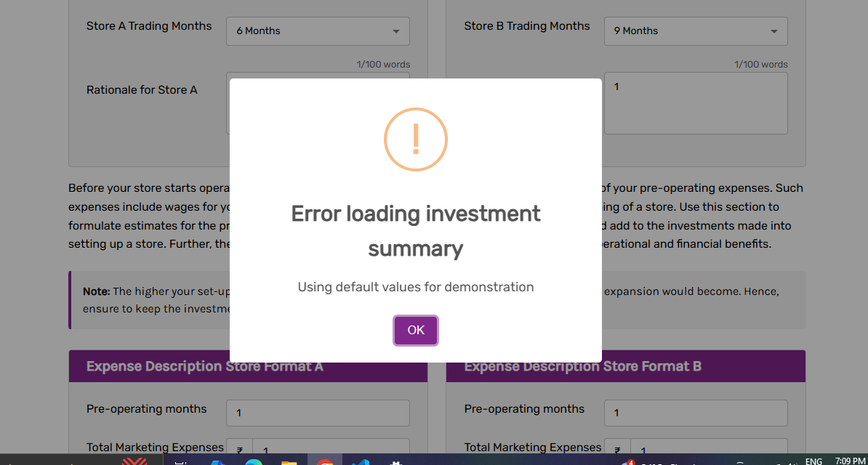Click the 'Error loading investment summary' heading
The image size is (868, 465).
416,231
